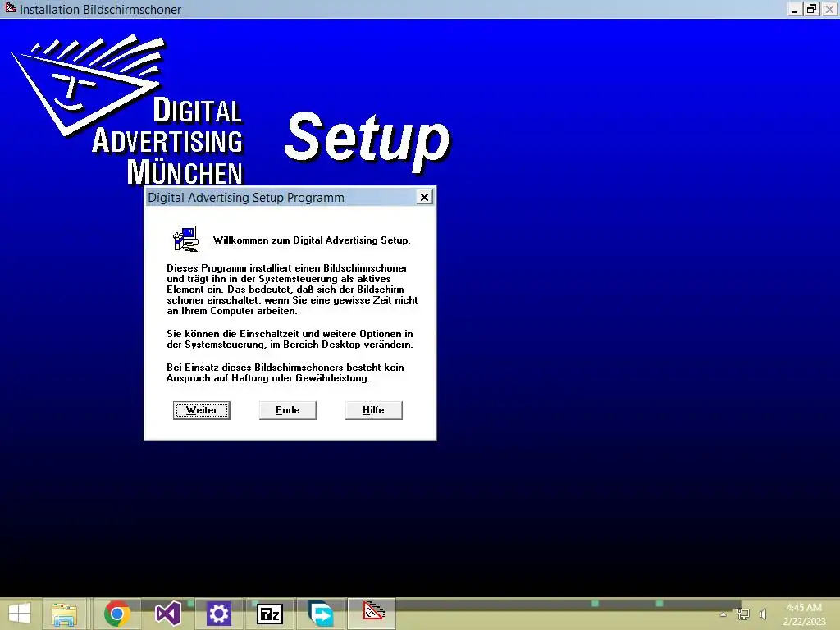The height and width of the screenshot is (630, 840).
Task: Click the computer setup icon in dialog
Action: click(x=186, y=239)
